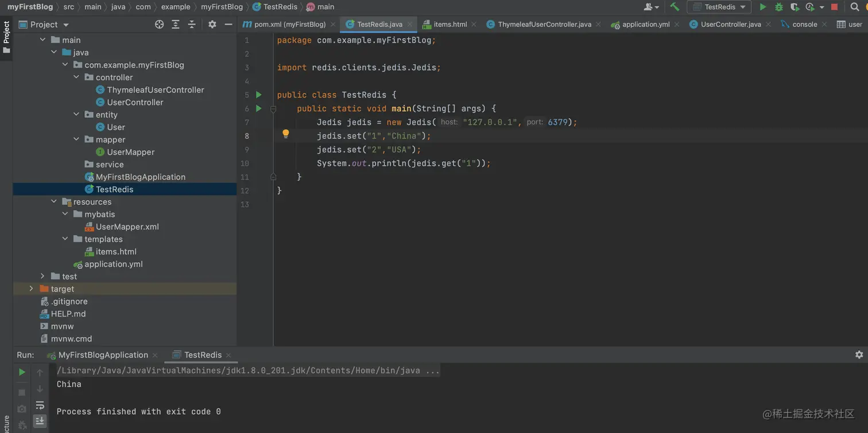Select User entity class in tree
868x433 pixels.
pyautogui.click(x=116, y=127)
